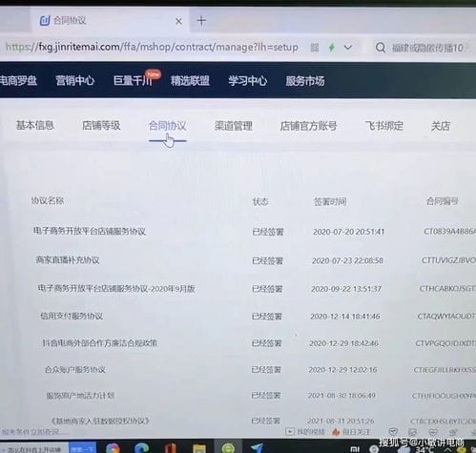Click the 签署时间 column header
The width and height of the screenshot is (476, 453).
point(330,201)
